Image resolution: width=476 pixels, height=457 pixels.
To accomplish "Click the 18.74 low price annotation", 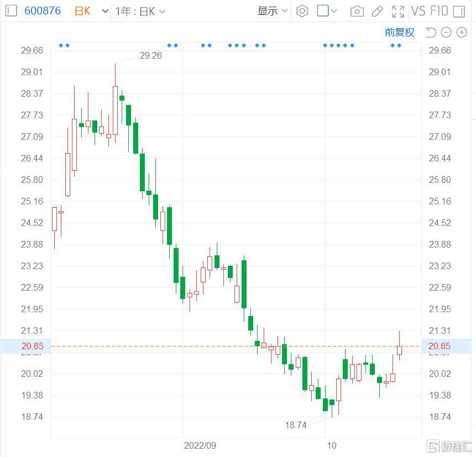I will (295, 425).
